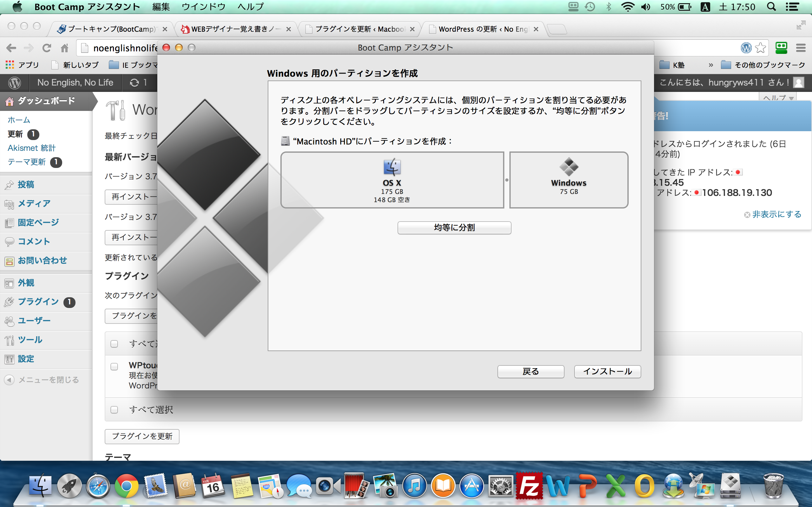
Task: Click the Chrome reload page icon
Action: click(x=47, y=48)
